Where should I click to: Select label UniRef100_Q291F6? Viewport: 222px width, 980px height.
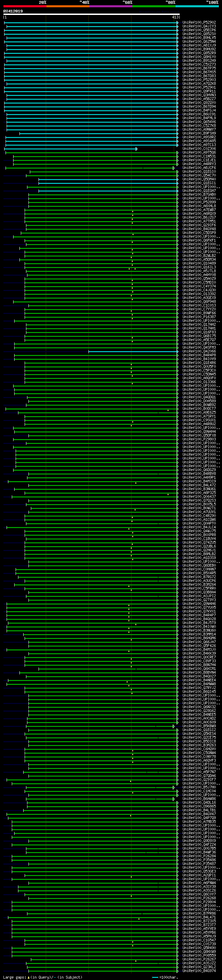click(199, 225)
